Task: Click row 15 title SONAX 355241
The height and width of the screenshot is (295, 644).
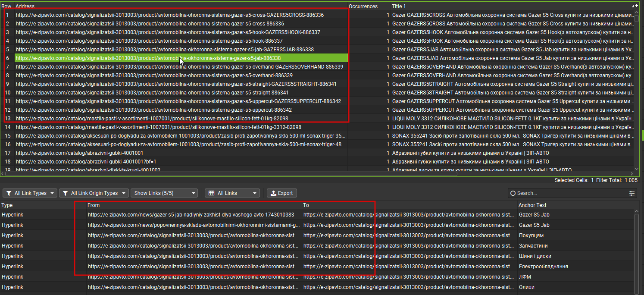Action: (512, 135)
